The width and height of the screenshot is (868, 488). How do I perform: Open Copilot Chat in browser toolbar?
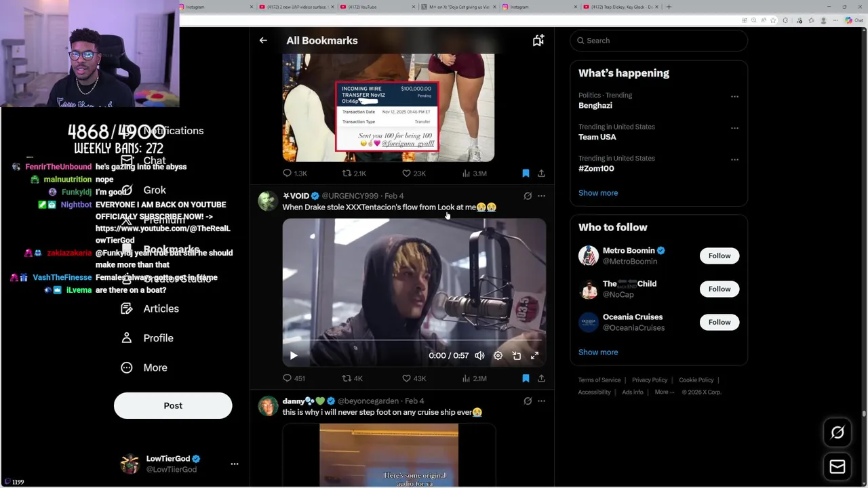[854, 20]
